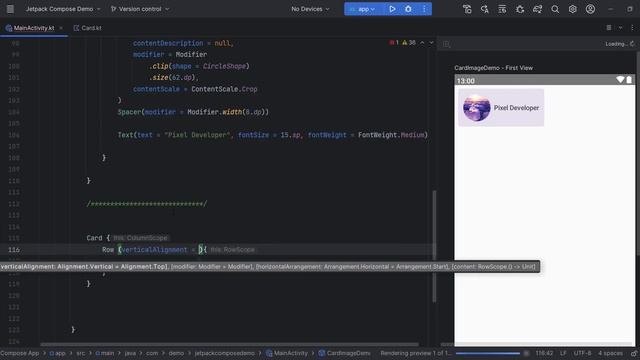Click the 36 warnings indicator
640x360 pixels.
click(409, 42)
